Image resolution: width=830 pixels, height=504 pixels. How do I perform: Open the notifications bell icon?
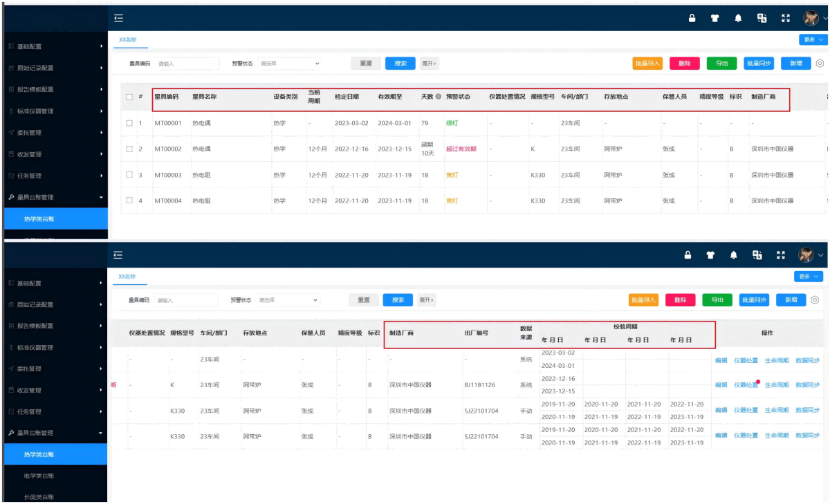(x=737, y=19)
